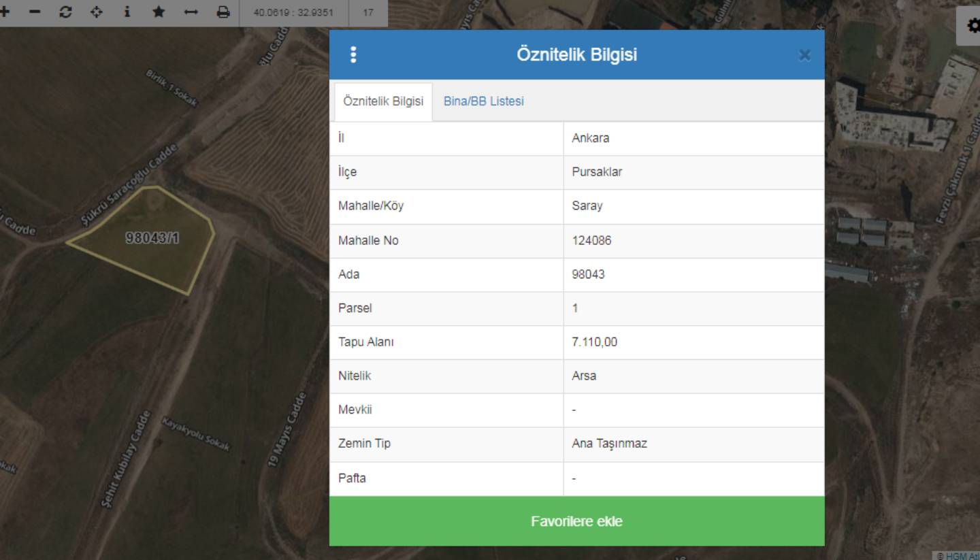The image size is (980, 560).
Task: Click the Mahalle/Köy label
Action: point(371,206)
